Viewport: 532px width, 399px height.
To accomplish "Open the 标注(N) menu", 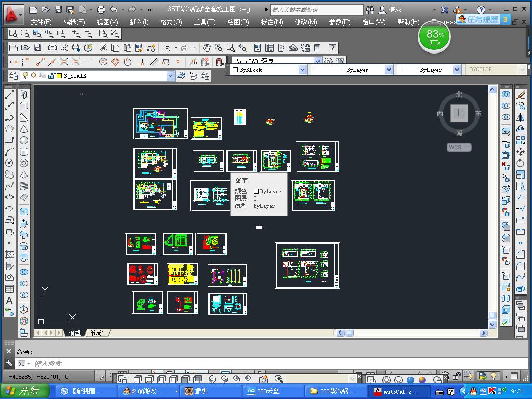I will [x=271, y=22].
